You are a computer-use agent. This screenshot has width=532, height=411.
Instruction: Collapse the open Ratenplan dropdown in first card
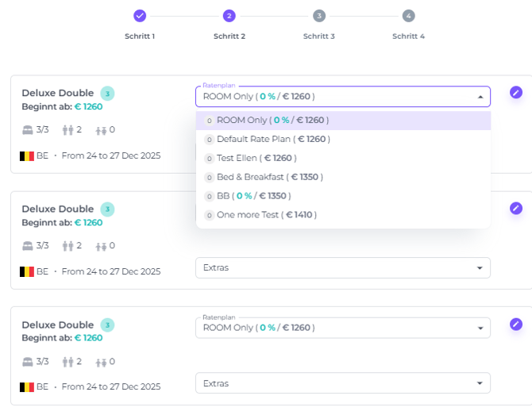(480, 97)
